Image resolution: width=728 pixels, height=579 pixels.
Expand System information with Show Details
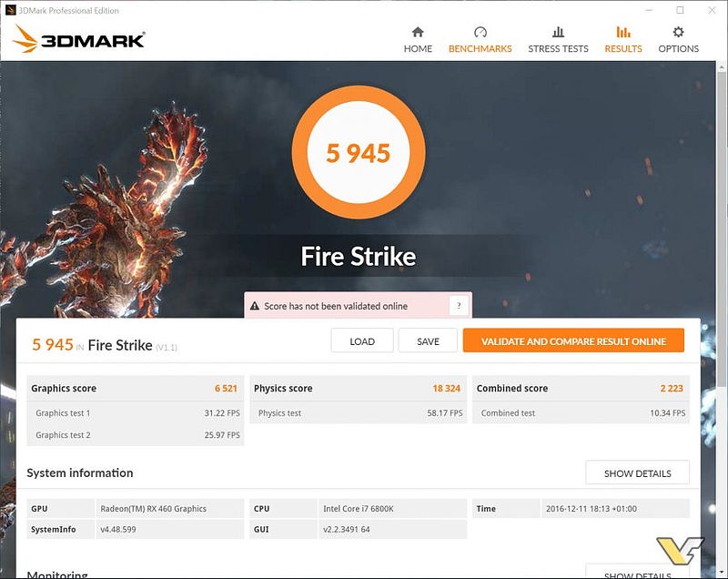[x=637, y=473]
